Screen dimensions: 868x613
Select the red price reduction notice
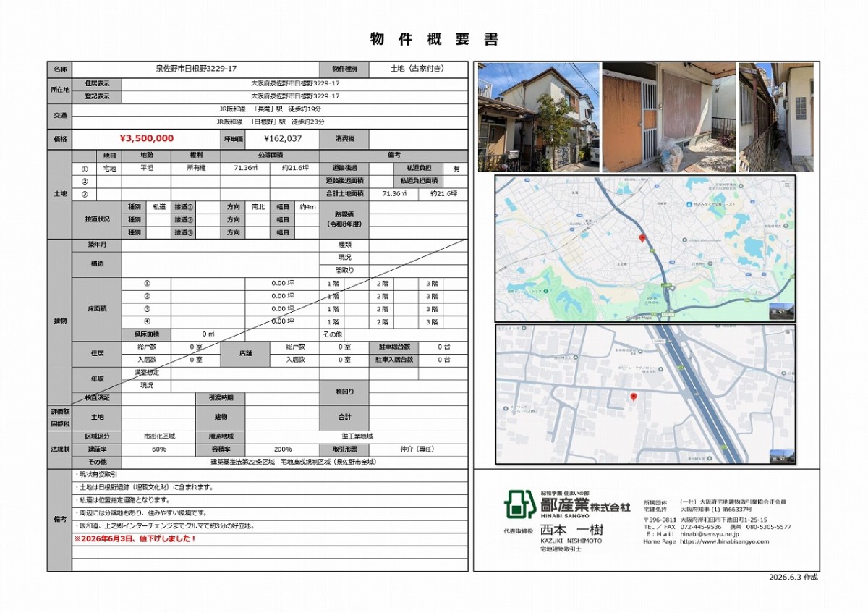(x=135, y=539)
